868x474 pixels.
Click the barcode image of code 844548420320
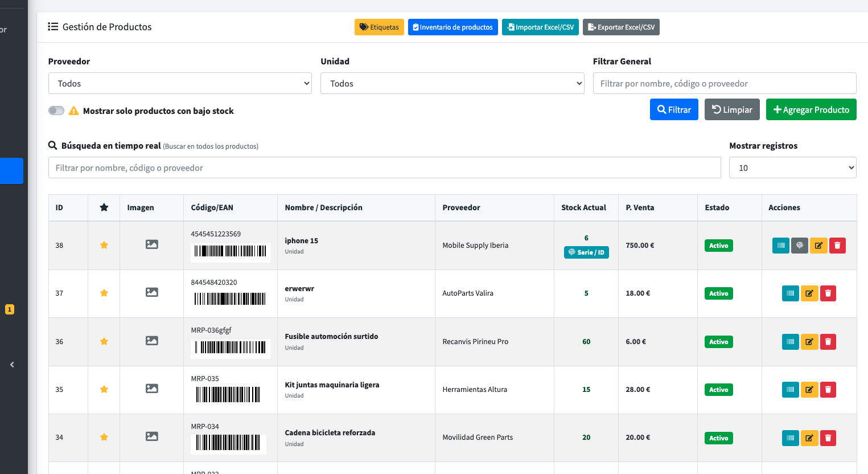tap(231, 299)
